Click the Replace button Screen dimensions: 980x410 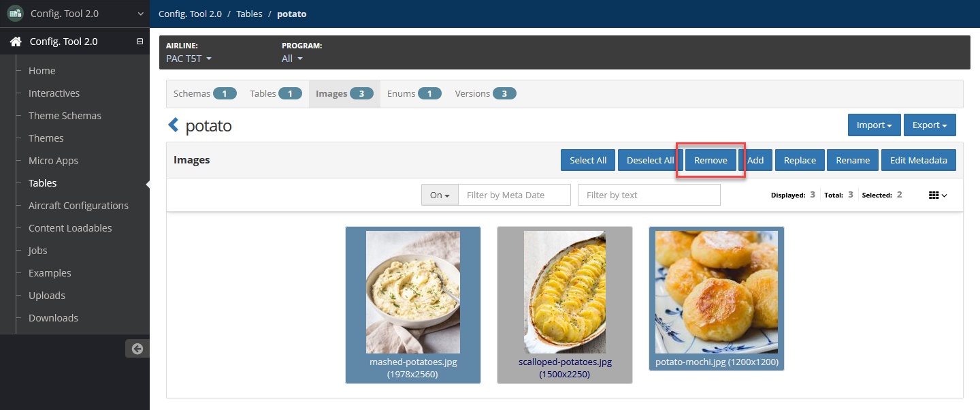pyautogui.click(x=800, y=160)
